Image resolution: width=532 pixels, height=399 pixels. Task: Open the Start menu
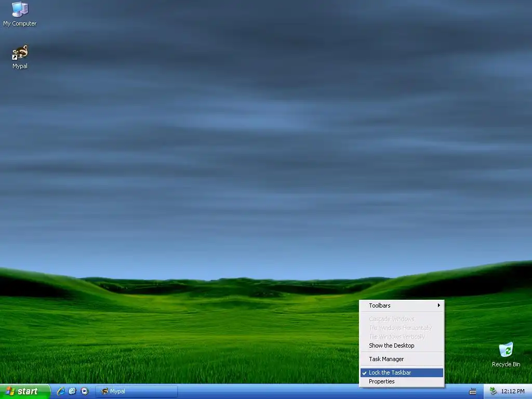pos(25,391)
